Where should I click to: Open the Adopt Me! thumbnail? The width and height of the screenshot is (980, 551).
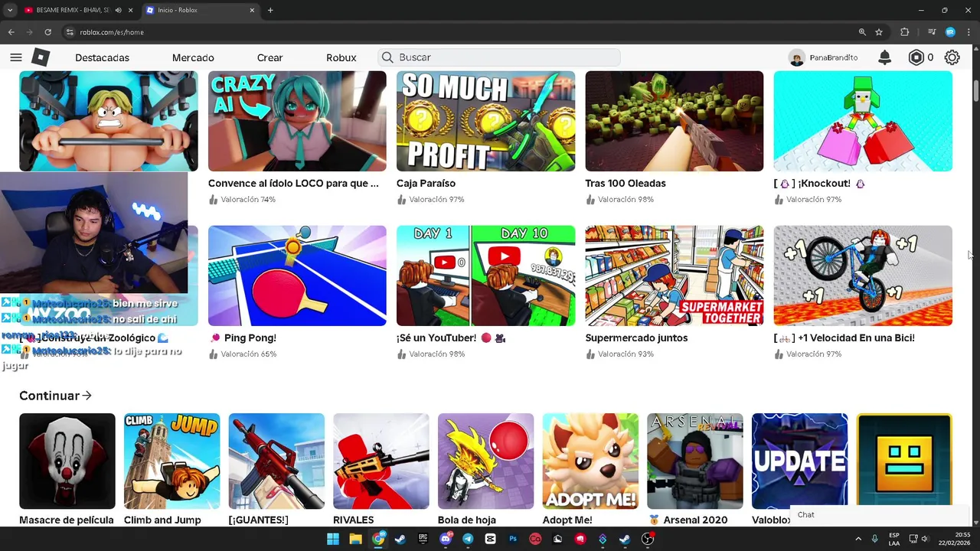click(x=590, y=461)
